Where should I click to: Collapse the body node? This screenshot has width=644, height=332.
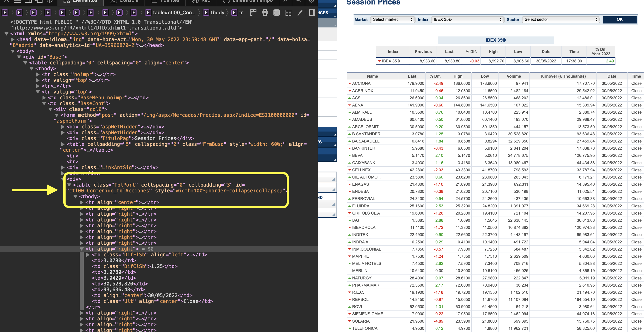click(13, 51)
